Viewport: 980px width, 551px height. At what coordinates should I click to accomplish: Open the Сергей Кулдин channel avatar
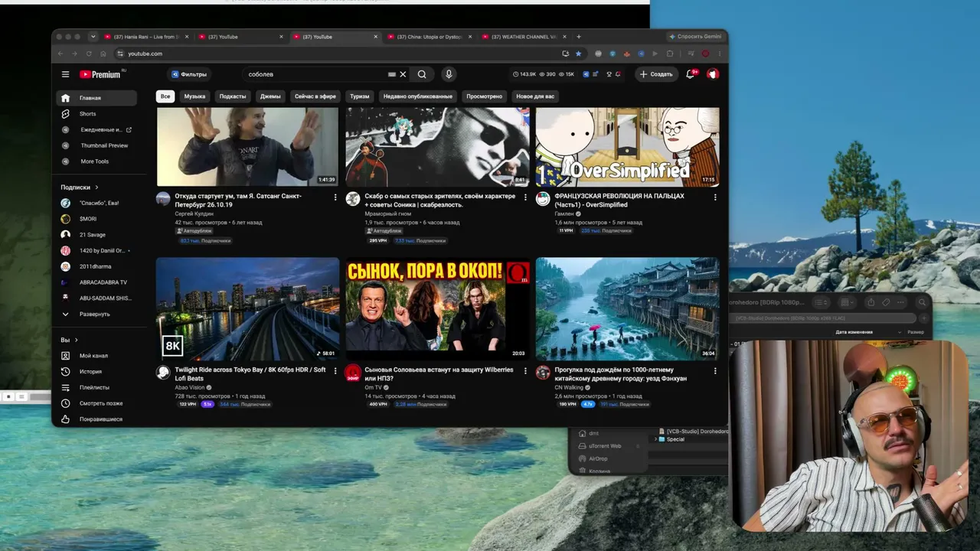pos(163,199)
